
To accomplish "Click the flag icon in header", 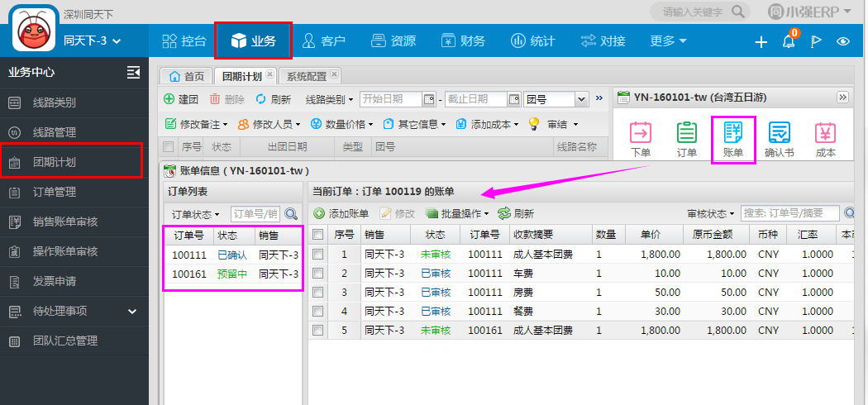I will 816,41.
